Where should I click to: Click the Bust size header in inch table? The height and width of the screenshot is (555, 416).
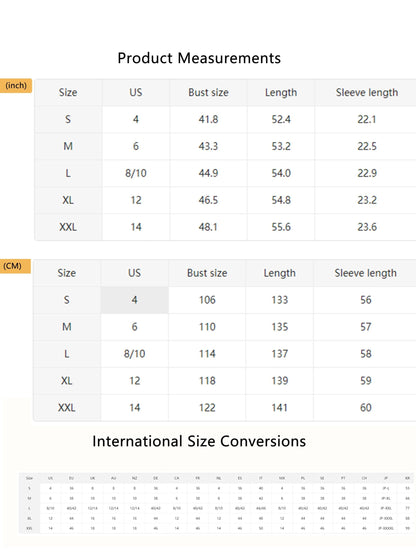208,93
